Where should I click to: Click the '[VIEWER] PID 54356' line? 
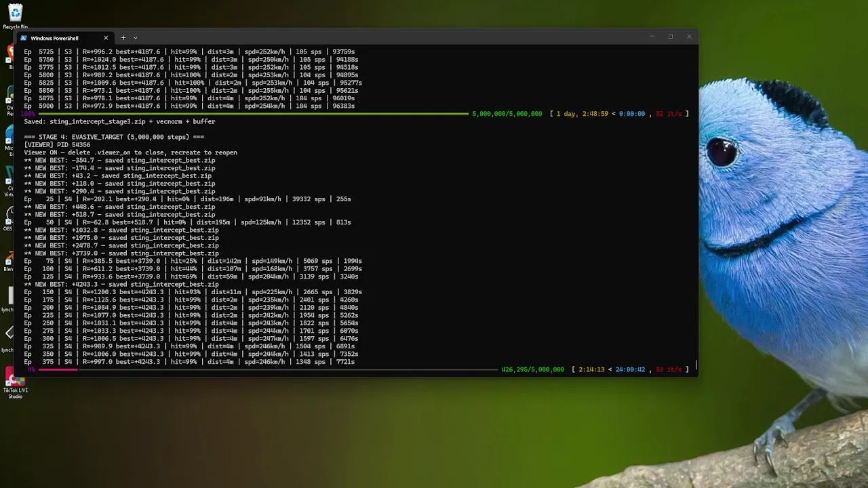click(57, 145)
